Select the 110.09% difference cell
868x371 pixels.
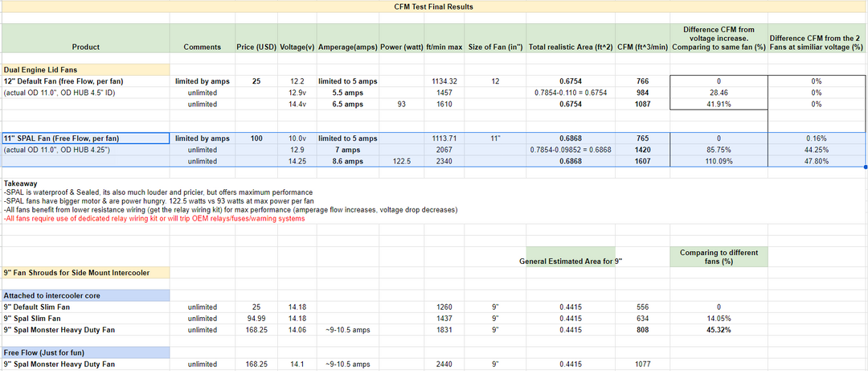click(x=719, y=161)
